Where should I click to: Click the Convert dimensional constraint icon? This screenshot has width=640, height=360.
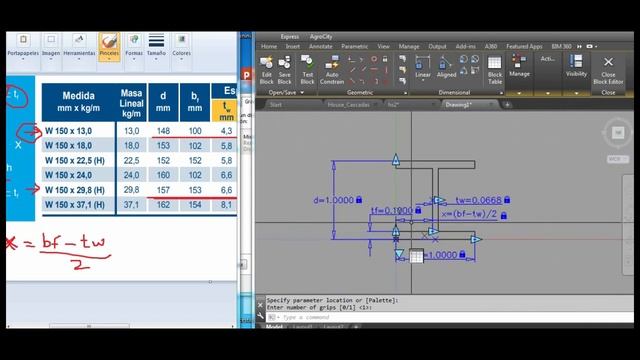475,71
